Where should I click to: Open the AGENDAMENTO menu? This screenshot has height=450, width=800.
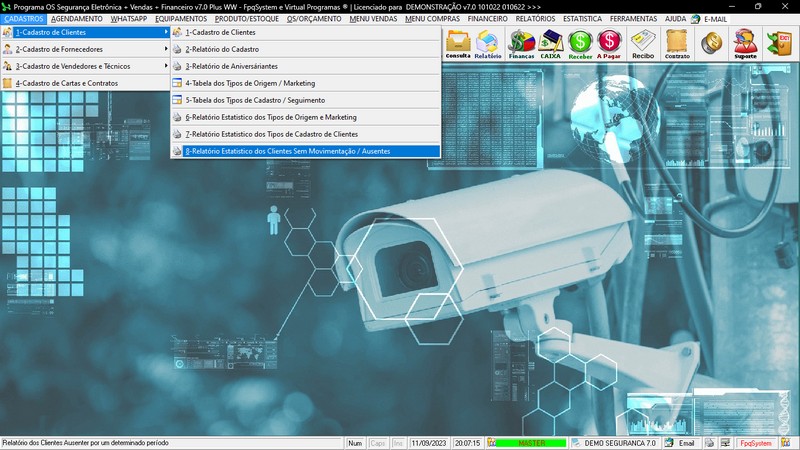pos(77,19)
